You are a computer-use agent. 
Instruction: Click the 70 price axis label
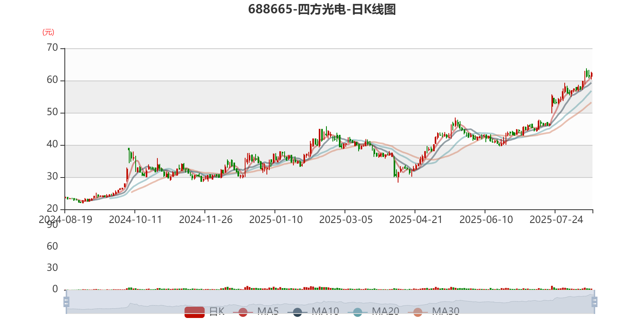tap(52, 48)
